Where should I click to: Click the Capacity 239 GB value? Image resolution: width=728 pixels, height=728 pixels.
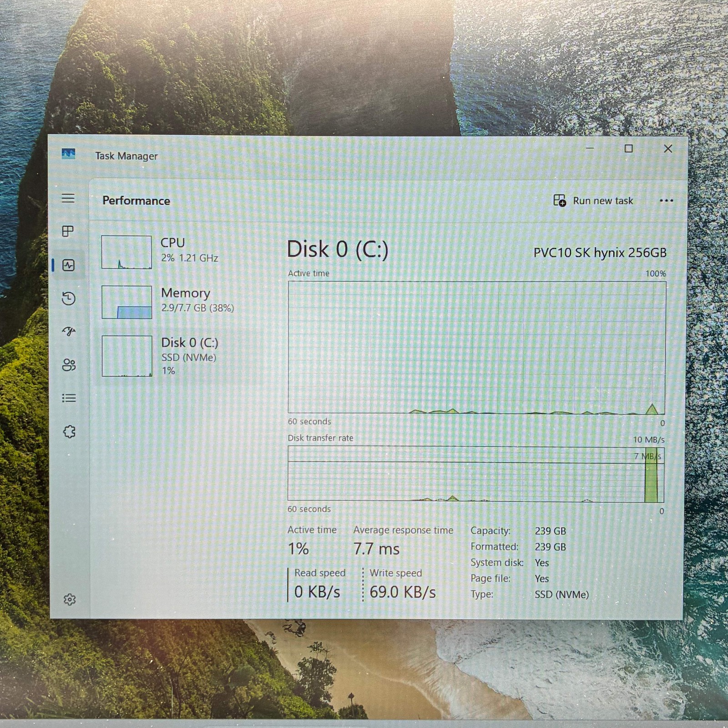click(x=551, y=531)
